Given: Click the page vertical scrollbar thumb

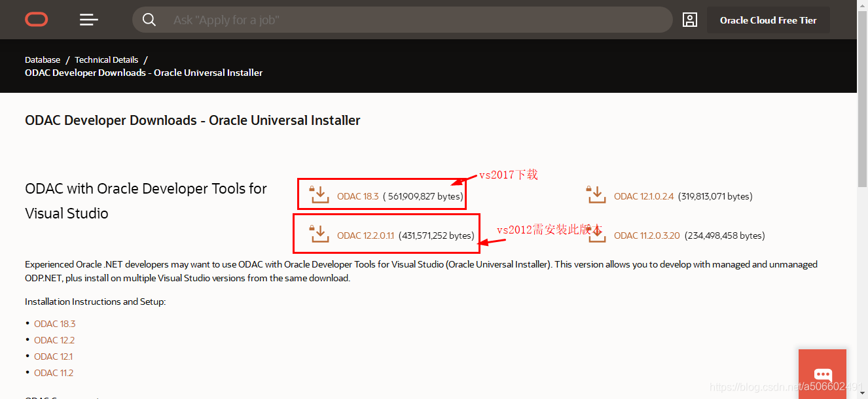Looking at the screenshot, I should [863, 99].
